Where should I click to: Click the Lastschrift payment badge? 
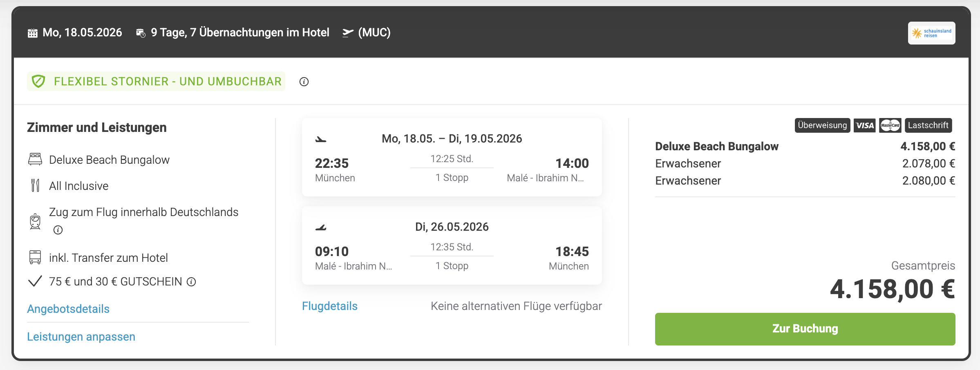[x=928, y=125]
